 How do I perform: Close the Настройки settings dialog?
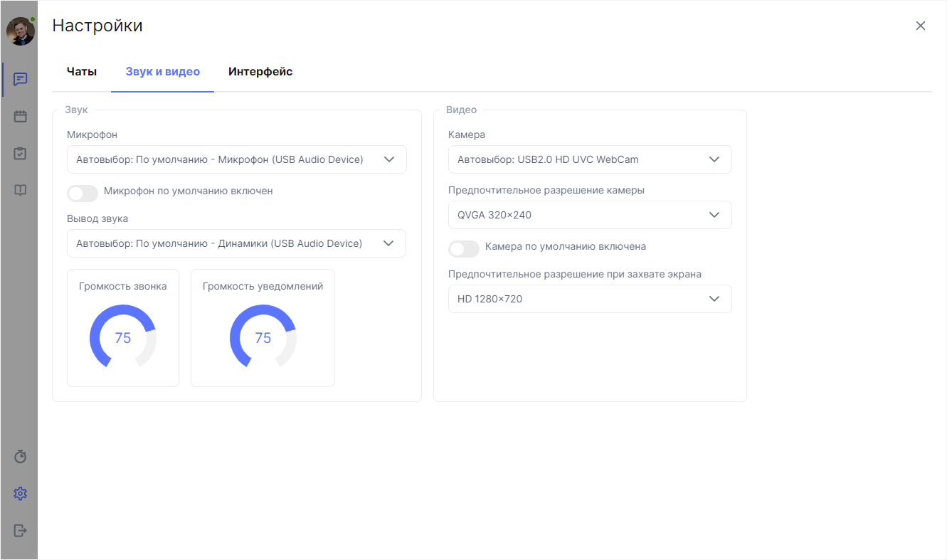[920, 25]
